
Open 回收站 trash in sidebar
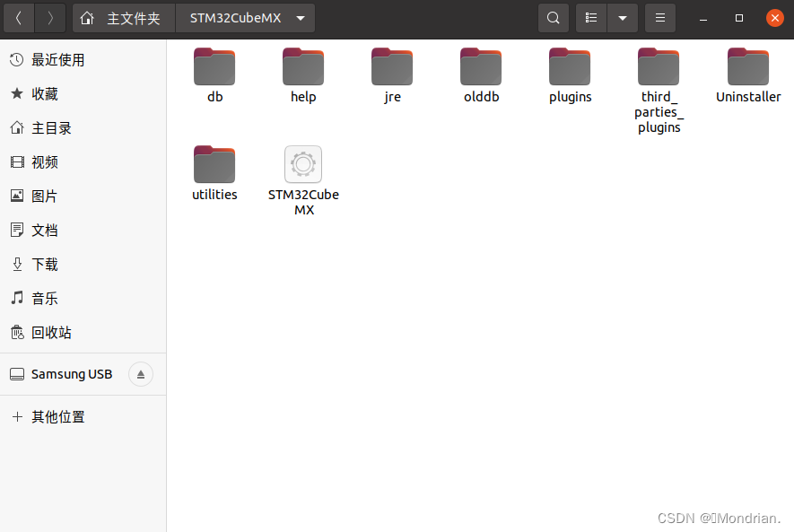coord(83,333)
